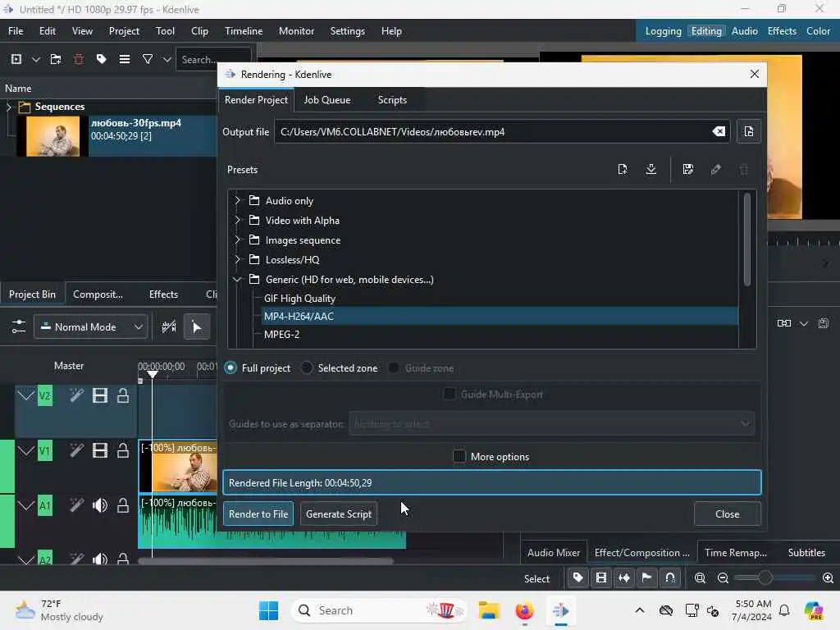Open the tag icon in bin toolbar

pos(101,59)
